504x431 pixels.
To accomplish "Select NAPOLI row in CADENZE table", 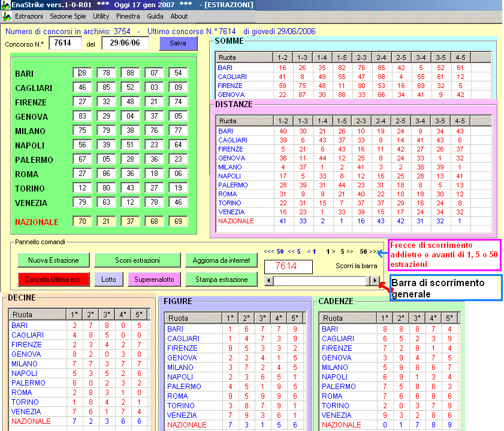I will (390, 377).
